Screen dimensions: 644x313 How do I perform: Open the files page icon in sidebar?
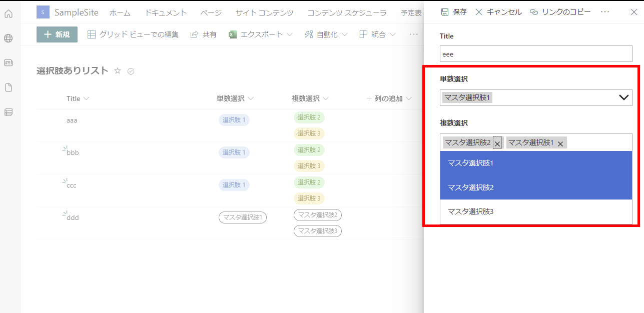pyautogui.click(x=9, y=87)
